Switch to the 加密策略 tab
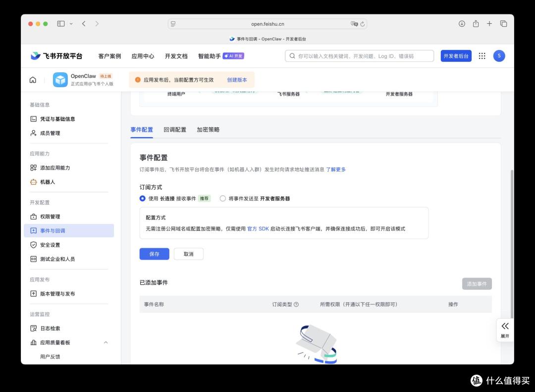This screenshot has height=392, width=535. coord(208,130)
